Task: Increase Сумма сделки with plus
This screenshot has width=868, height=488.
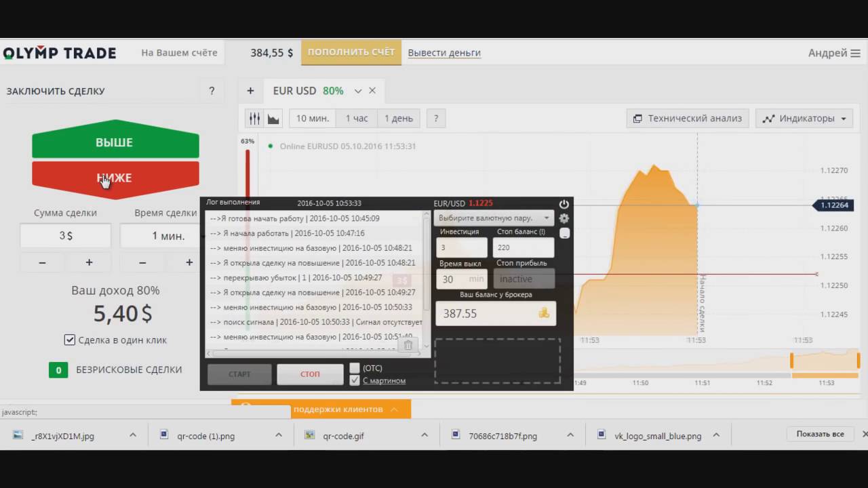Action: 88,262
